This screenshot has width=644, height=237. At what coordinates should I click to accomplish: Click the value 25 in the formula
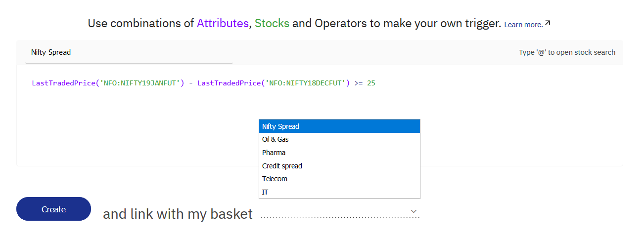pyautogui.click(x=371, y=83)
